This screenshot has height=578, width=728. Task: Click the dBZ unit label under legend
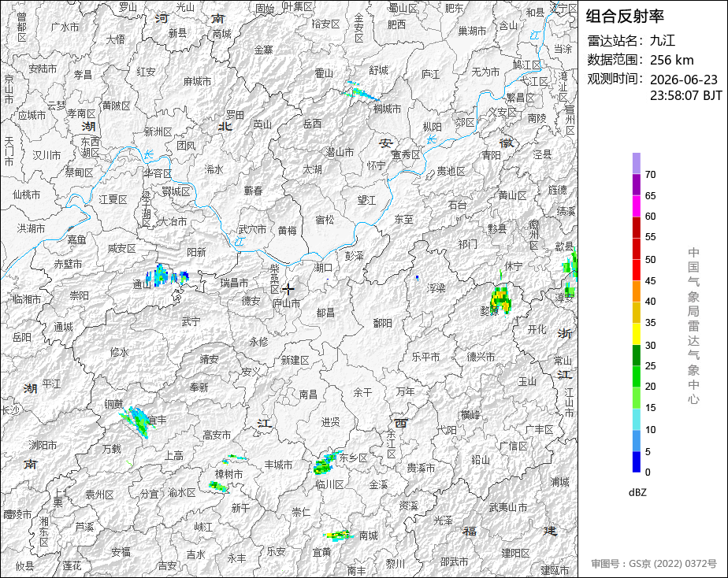point(637,492)
